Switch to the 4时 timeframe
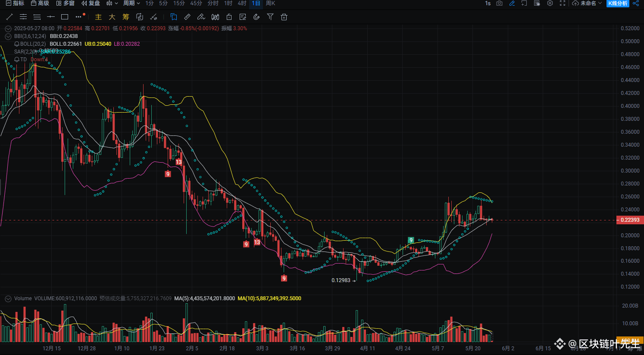Screen dimensions: 644x355 [x=242, y=3]
